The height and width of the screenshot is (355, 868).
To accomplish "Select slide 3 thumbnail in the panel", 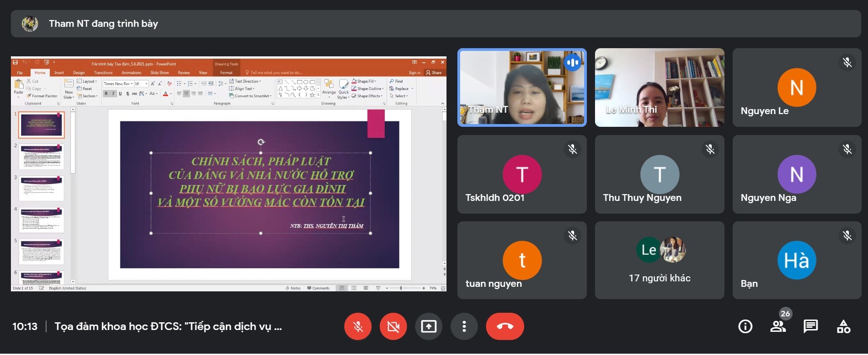I will tap(41, 188).
